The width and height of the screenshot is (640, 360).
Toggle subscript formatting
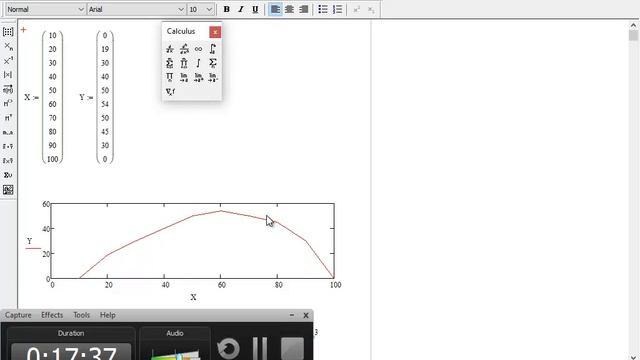pyautogui.click(x=371, y=9)
